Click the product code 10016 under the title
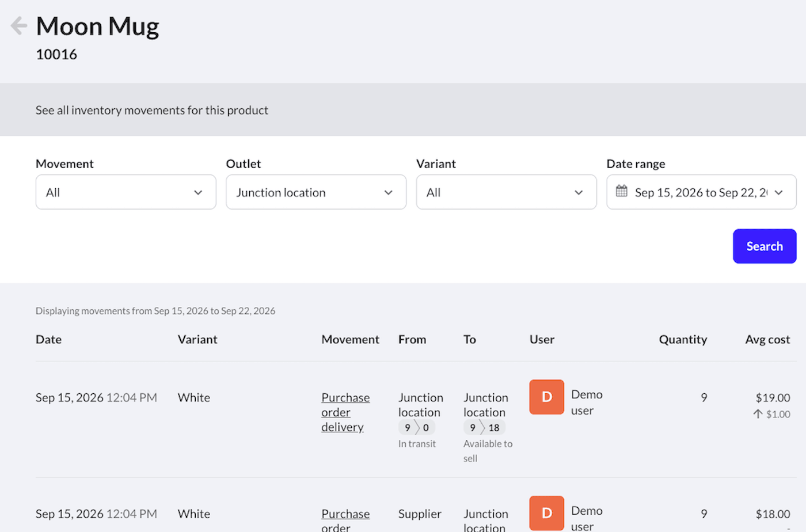 [x=56, y=54]
